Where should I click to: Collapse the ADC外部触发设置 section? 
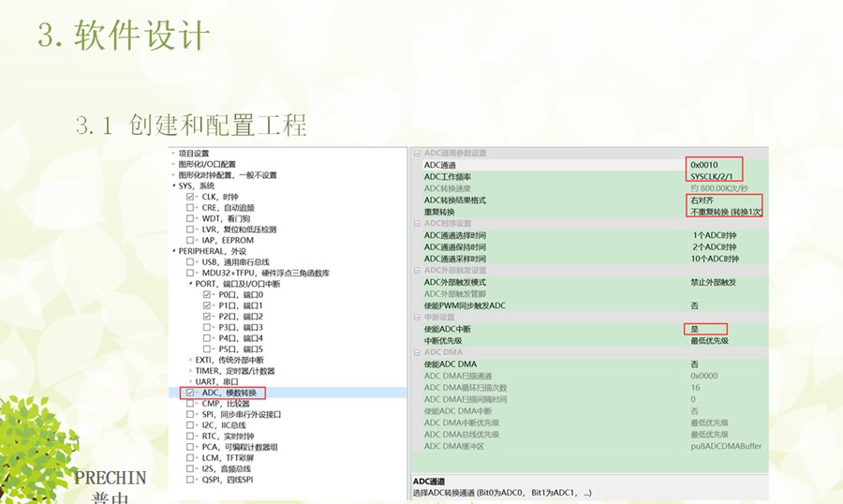417,270
